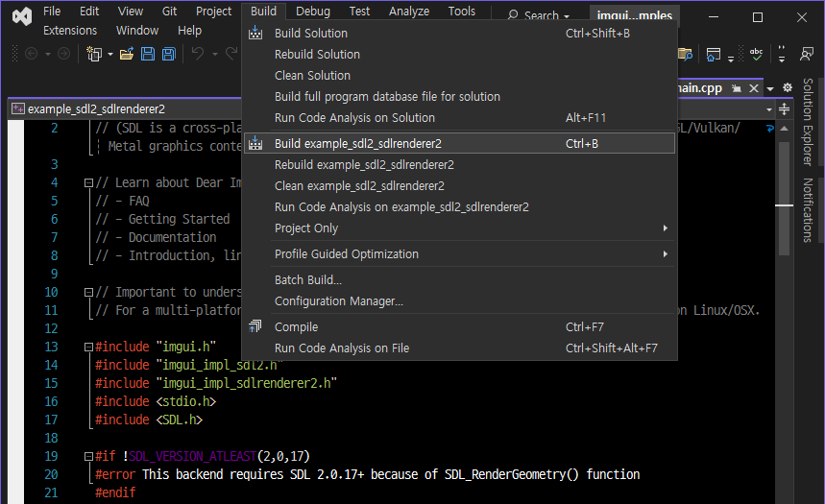Open dropdown beside window home toolbar icon
The width and height of the screenshot is (825, 504).
(x=731, y=59)
